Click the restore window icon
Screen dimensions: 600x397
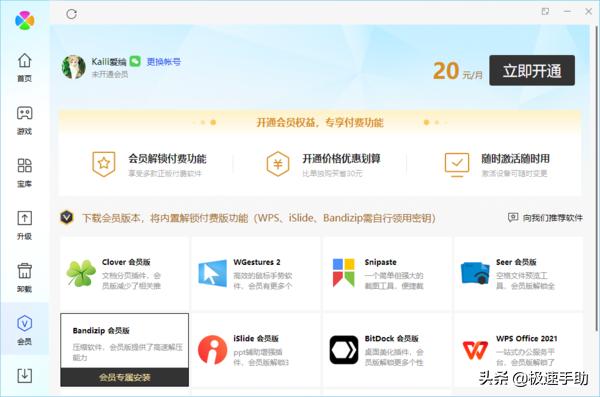point(545,11)
